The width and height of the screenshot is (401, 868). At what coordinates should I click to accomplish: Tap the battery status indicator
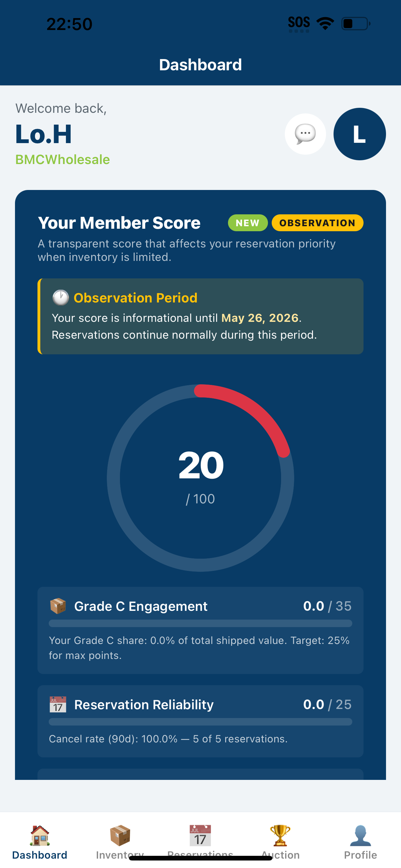(x=355, y=23)
